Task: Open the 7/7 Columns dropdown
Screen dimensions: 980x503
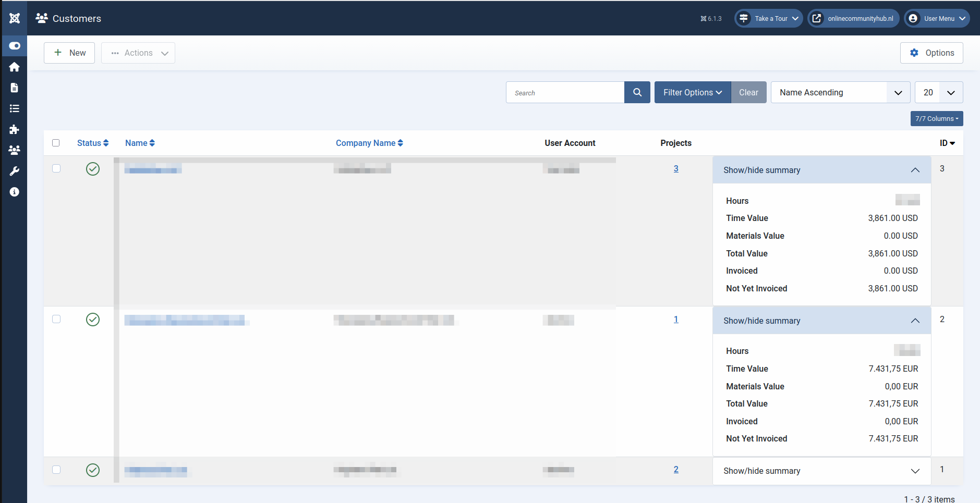Action: click(937, 119)
